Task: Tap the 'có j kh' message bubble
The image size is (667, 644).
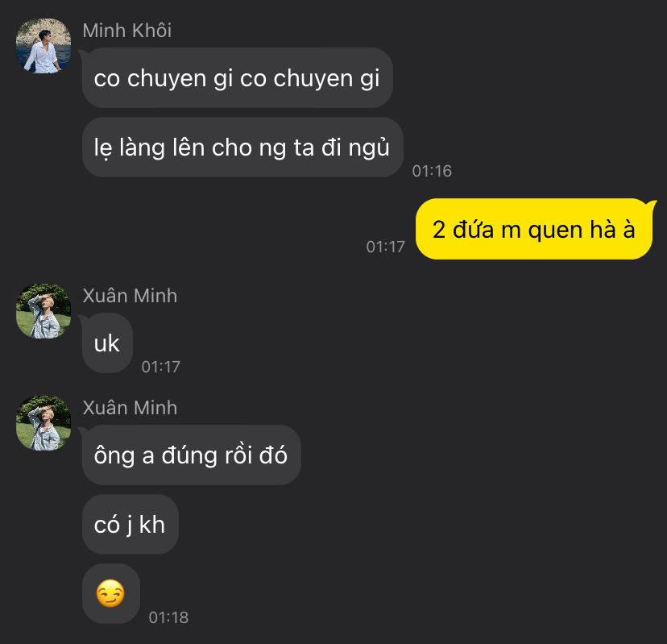Action: (x=130, y=525)
